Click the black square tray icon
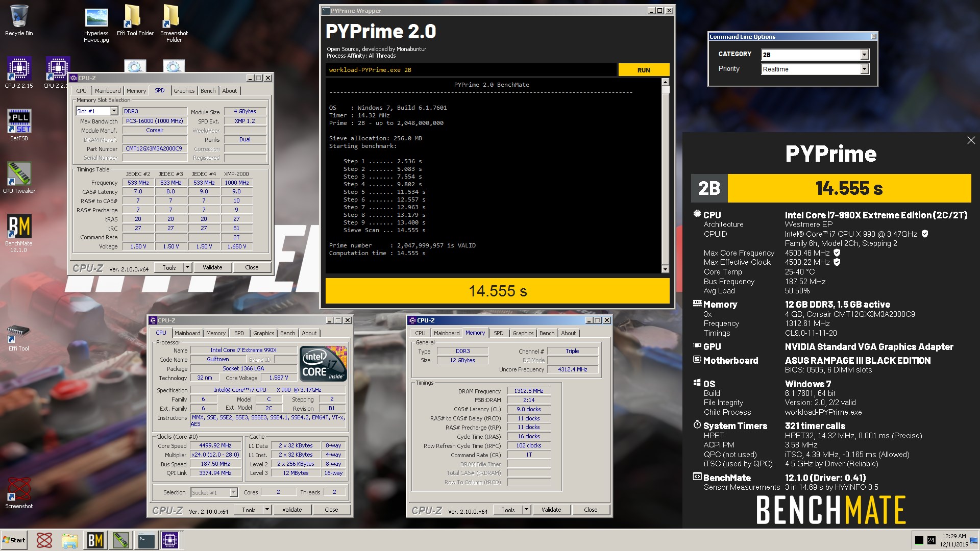 tap(919, 540)
